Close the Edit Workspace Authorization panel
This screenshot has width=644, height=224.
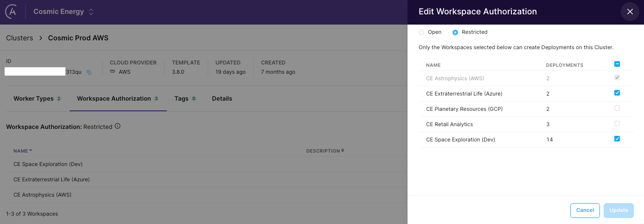pos(630,12)
